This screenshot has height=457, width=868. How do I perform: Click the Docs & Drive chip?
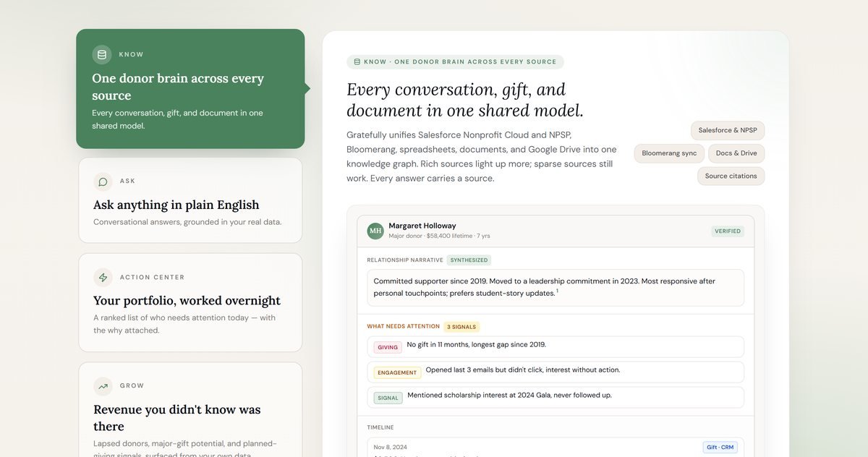[736, 153]
